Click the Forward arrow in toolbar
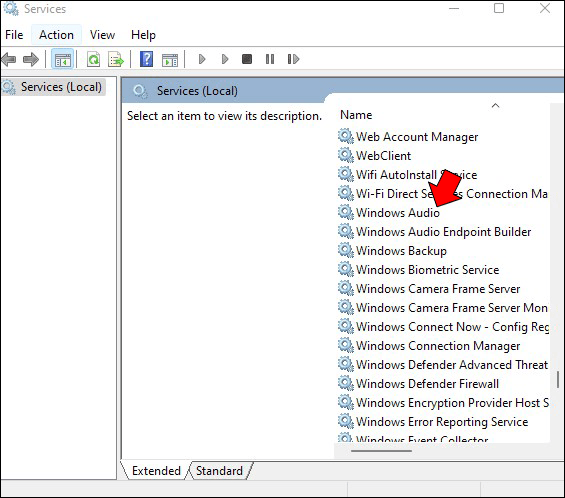 [31, 59]
